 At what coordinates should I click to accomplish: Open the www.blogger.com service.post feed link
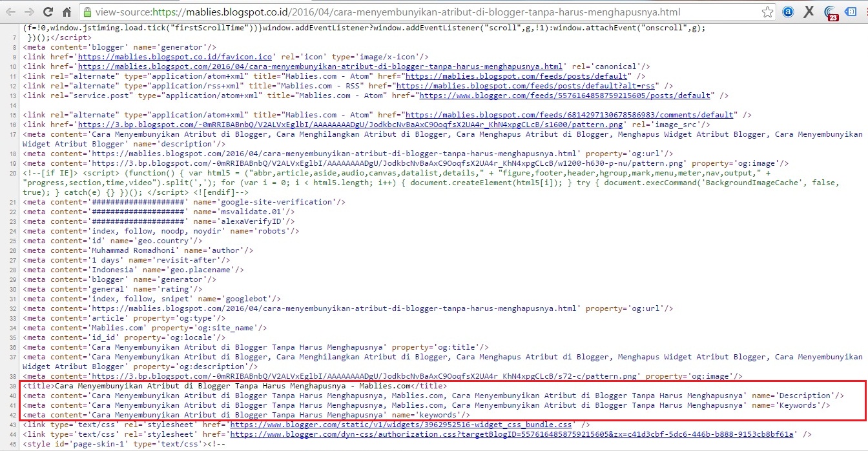pos(564,95)
